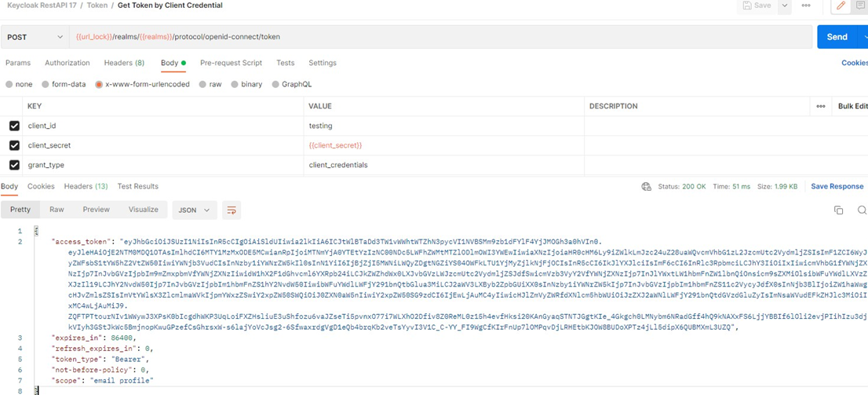Click the request URL input field
Viewport: 868px width, 395px height.
point(439,37)
